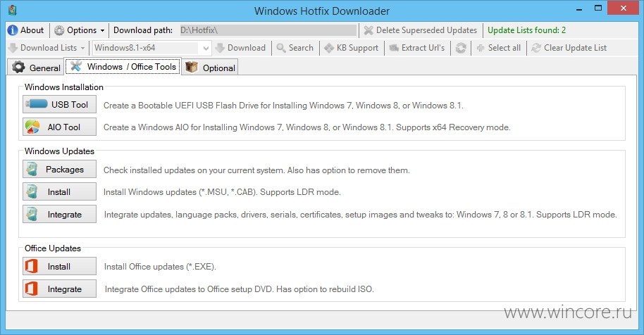Click the Download path: label
The height and width of the screenshot is (335, 644).
point(143,30)
